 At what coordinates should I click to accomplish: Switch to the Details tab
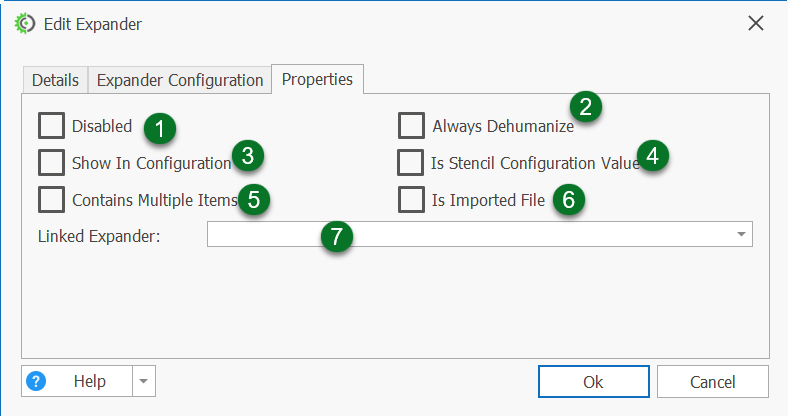coord(55,80)
